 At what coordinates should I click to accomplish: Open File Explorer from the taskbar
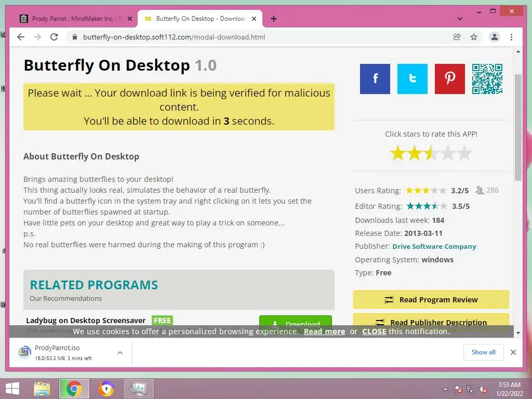click(42, 389)
